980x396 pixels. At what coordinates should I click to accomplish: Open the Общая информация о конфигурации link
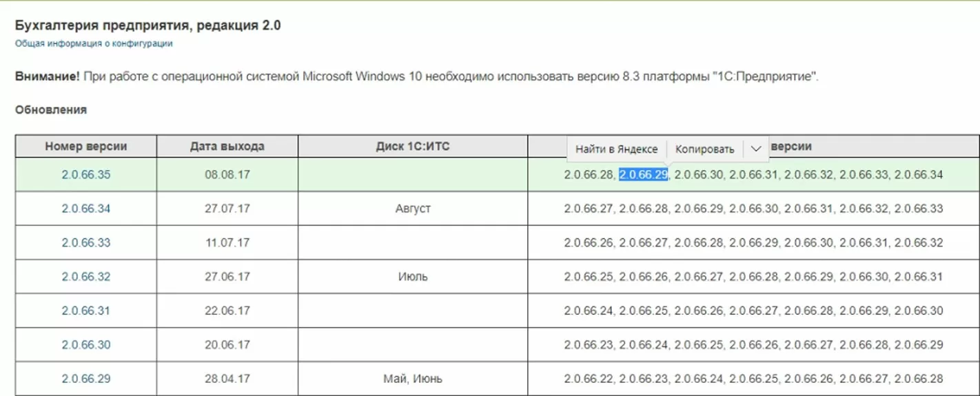pos(94,43)
